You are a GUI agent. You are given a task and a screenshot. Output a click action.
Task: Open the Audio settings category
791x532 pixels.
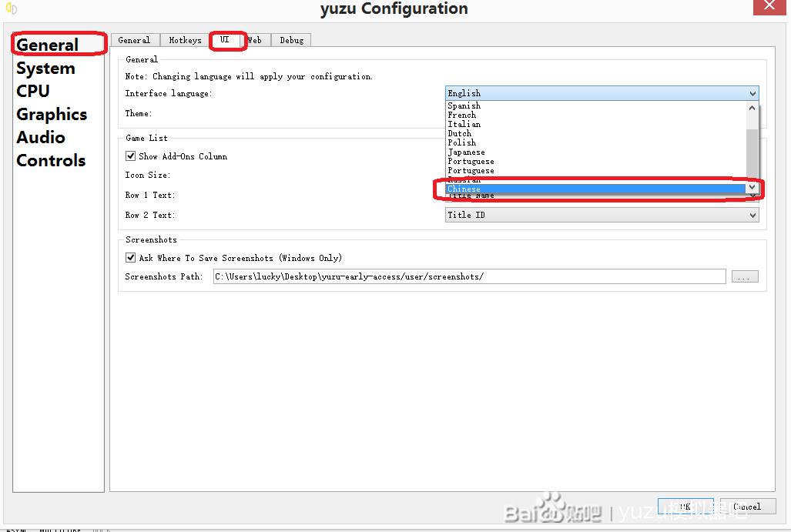(x=40, y=137)
